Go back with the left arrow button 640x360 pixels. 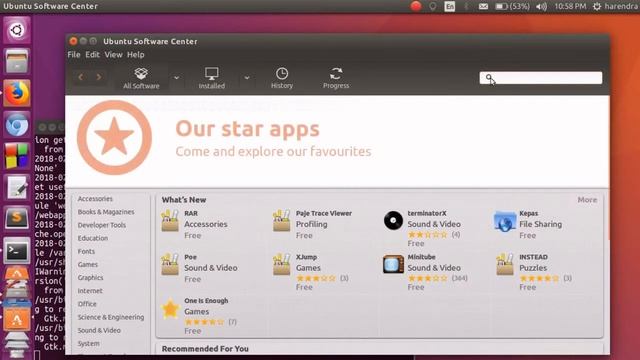tap(81, 77)
